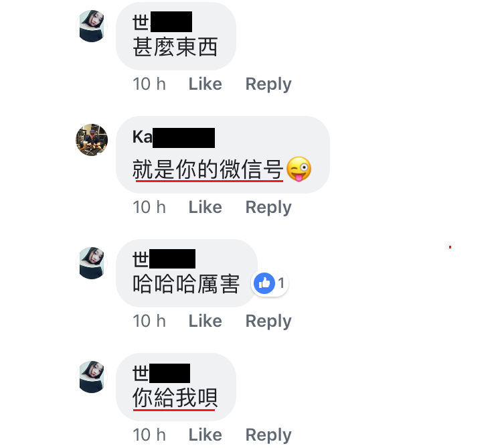This screenshot has height=448, width=500.
Task: Click the like count 1 on 哈哈哈厲害
Action: coord(281,283)
